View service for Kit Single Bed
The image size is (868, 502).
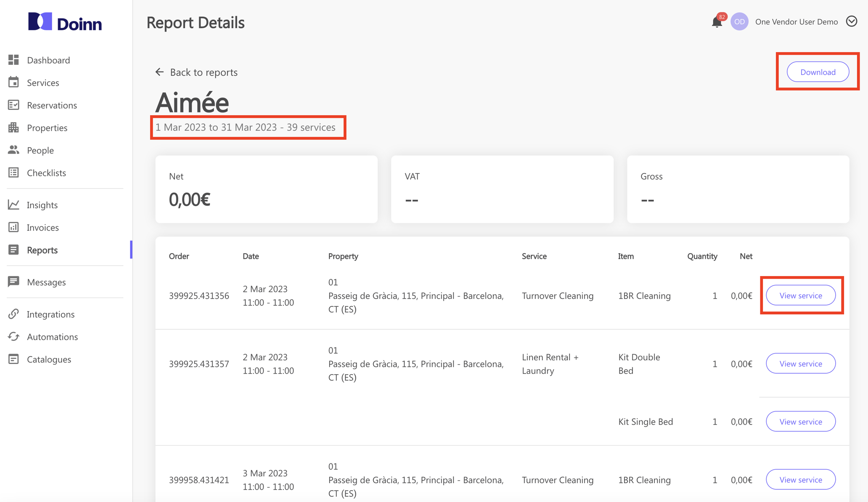tap(801, 422)
